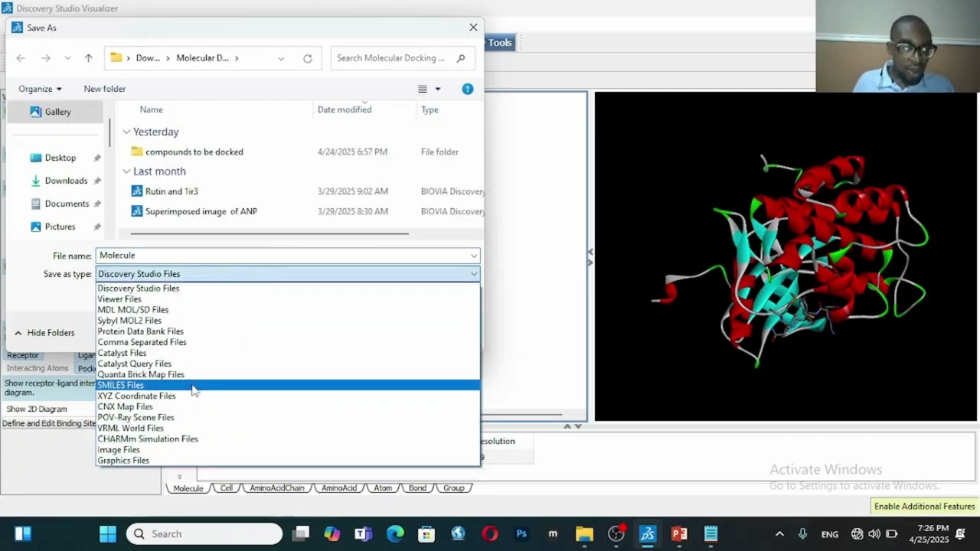Viewport: 980px width, 551px height.
Task: Open the previous locations address dropdown
Action: click(281, 58)
